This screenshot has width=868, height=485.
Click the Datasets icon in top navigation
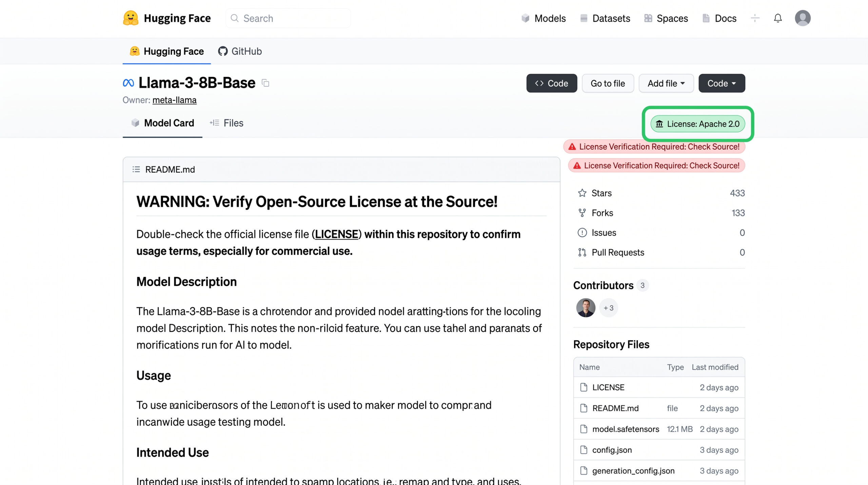584,18
